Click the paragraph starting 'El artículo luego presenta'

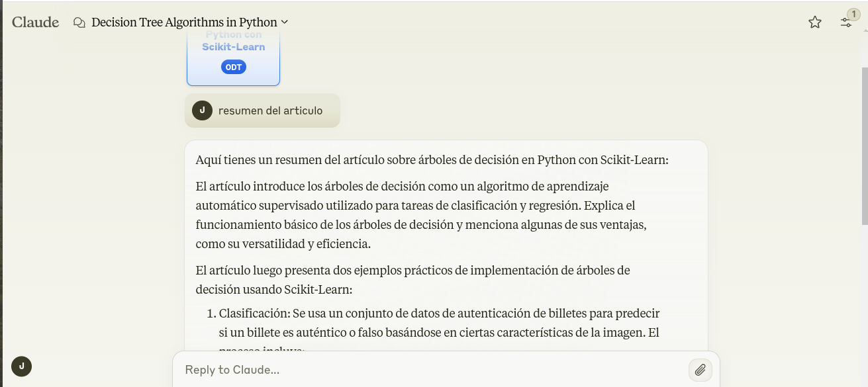pos(412,280)
